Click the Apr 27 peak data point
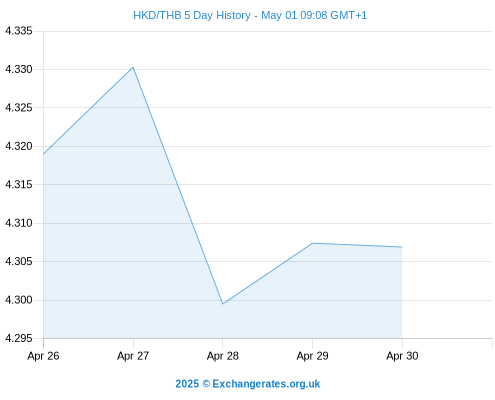The width and height of the screenshot is (495, 400). 133,67
